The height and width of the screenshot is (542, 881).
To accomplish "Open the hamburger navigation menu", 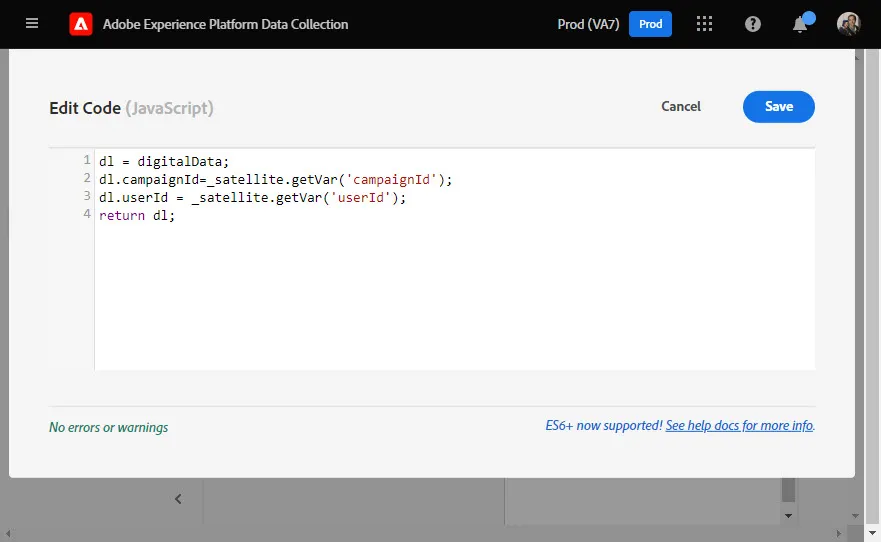I will coord(32,24).
